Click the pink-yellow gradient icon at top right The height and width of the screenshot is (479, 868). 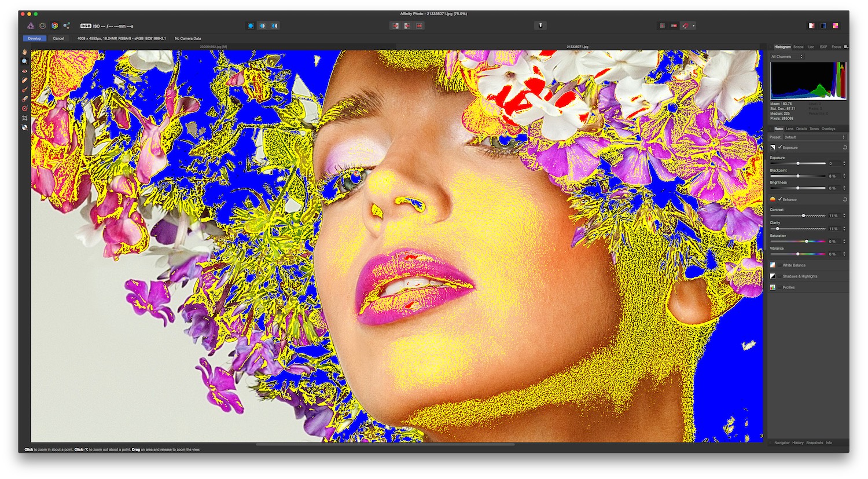(836, 25)
